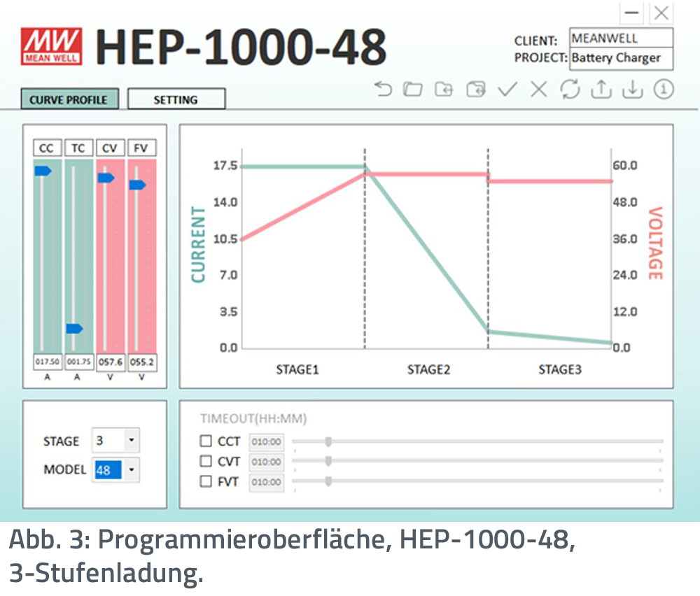
Task: Click the CC value field 017.50
Action: 48,362
